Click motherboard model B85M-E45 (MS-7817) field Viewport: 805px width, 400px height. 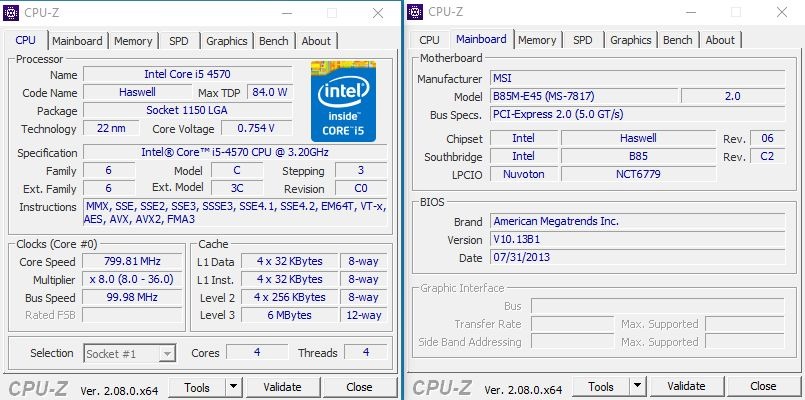pos(584,96)
